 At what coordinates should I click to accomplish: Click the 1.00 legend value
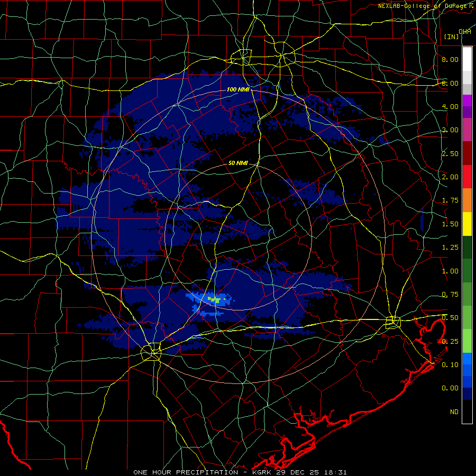pos(450,271)
